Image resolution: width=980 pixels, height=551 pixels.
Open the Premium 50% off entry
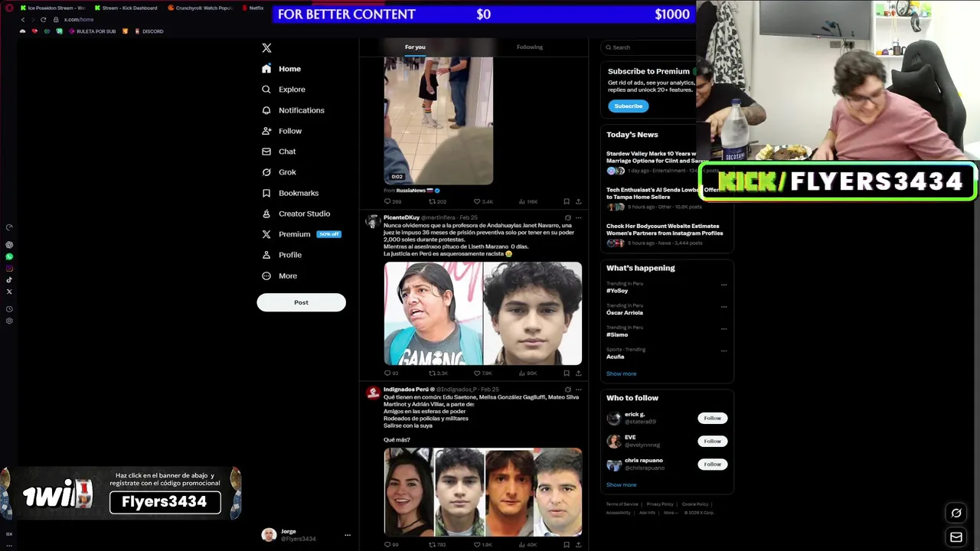coord(301,234)
